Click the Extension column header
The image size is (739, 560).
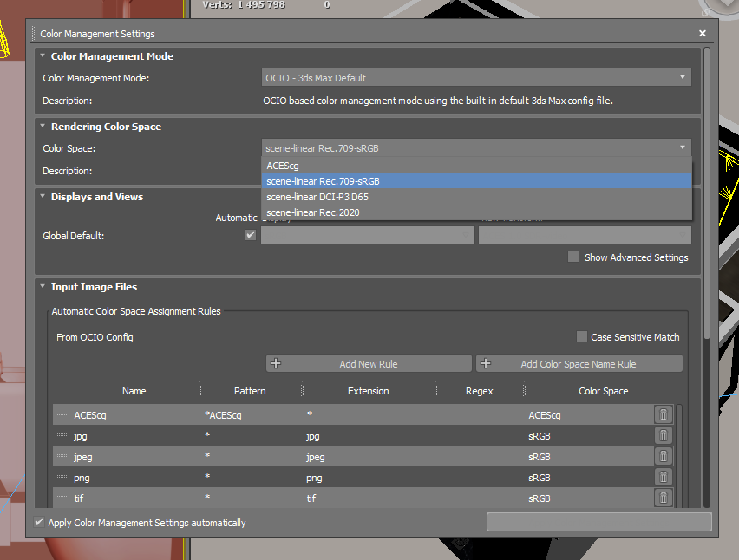[x=369, y=391]
